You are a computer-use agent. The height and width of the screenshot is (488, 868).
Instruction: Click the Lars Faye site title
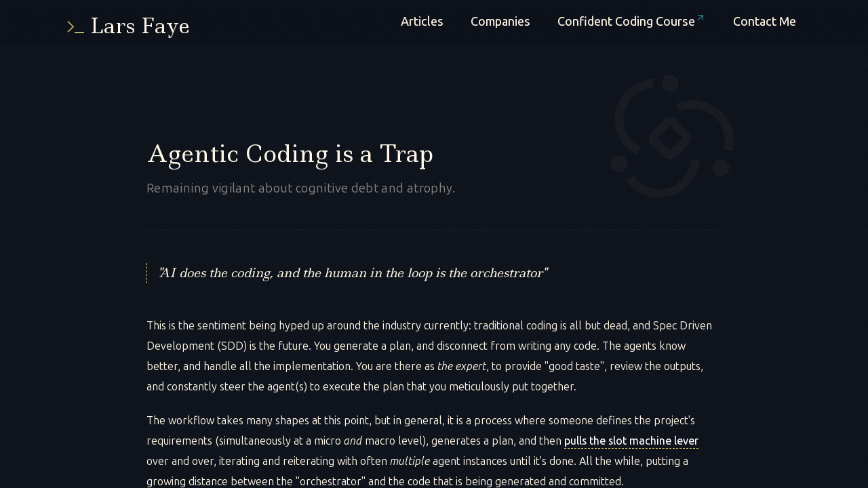(140, 26)
